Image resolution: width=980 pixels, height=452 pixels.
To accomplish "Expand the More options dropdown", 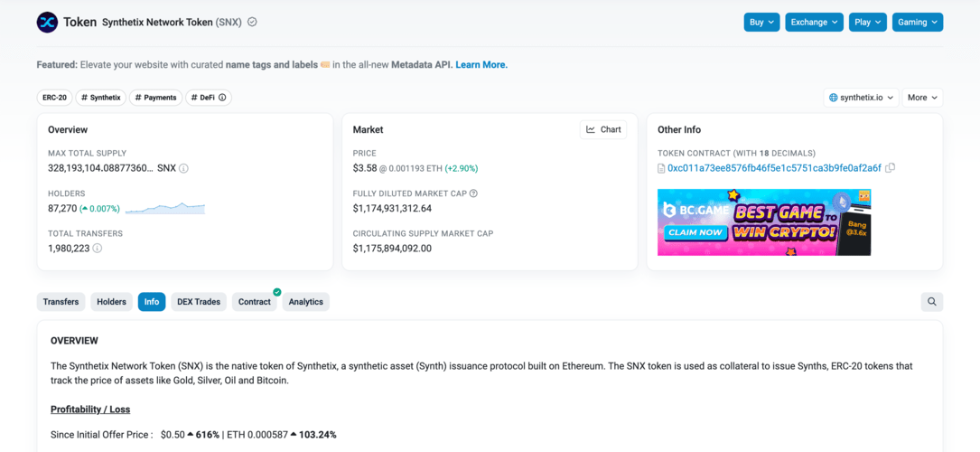I will coord(922,98).
